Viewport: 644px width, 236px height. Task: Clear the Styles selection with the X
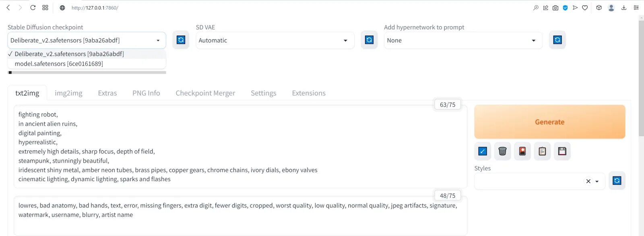[588, 181]
